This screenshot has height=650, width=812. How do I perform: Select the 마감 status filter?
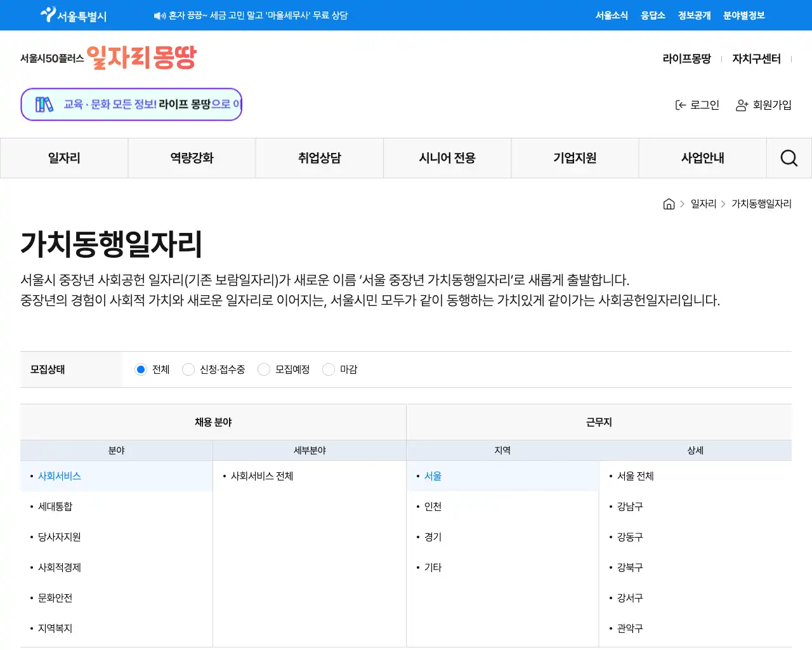[x=329, y=369]
